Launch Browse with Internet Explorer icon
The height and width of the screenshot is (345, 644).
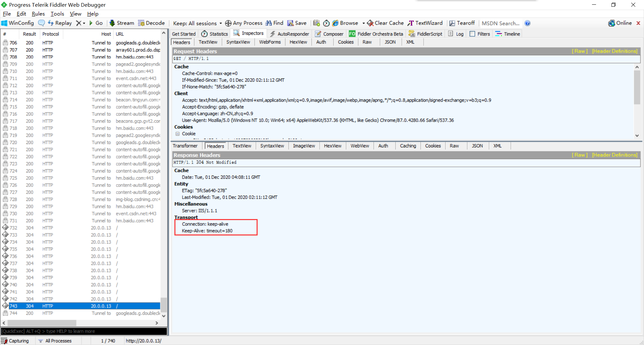(335, 23)
